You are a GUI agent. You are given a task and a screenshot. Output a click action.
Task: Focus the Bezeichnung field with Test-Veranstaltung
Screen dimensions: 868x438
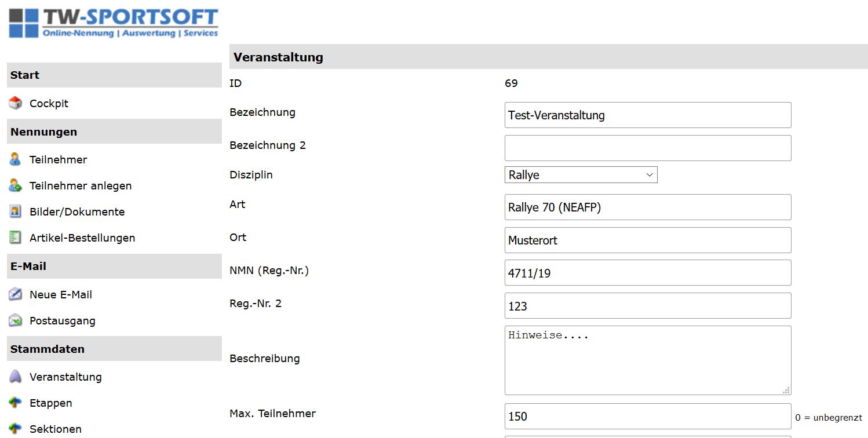tap(647, 115)
